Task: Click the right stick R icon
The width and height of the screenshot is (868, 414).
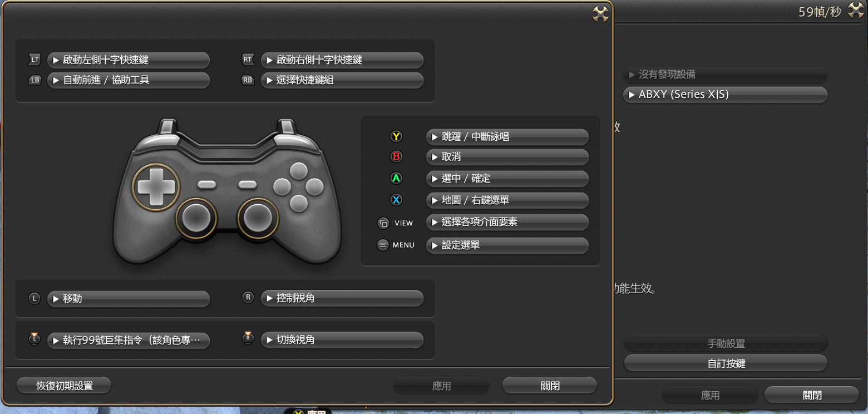Action: 248,298
